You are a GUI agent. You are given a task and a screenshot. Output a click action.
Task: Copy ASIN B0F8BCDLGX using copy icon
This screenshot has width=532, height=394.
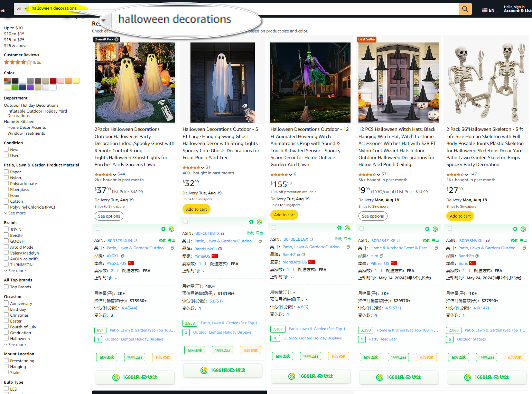click(311, 239)
